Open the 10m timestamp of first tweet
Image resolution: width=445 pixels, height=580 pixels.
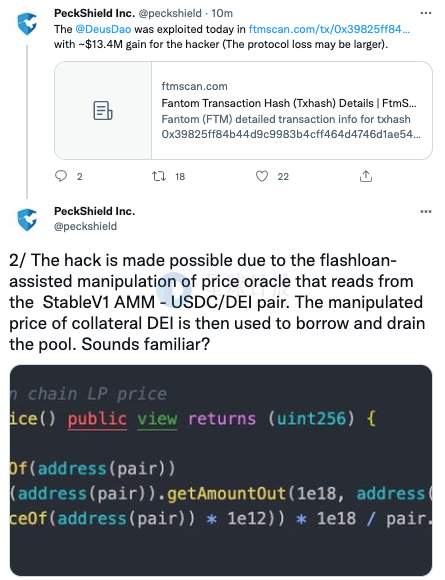coord(222,13)
